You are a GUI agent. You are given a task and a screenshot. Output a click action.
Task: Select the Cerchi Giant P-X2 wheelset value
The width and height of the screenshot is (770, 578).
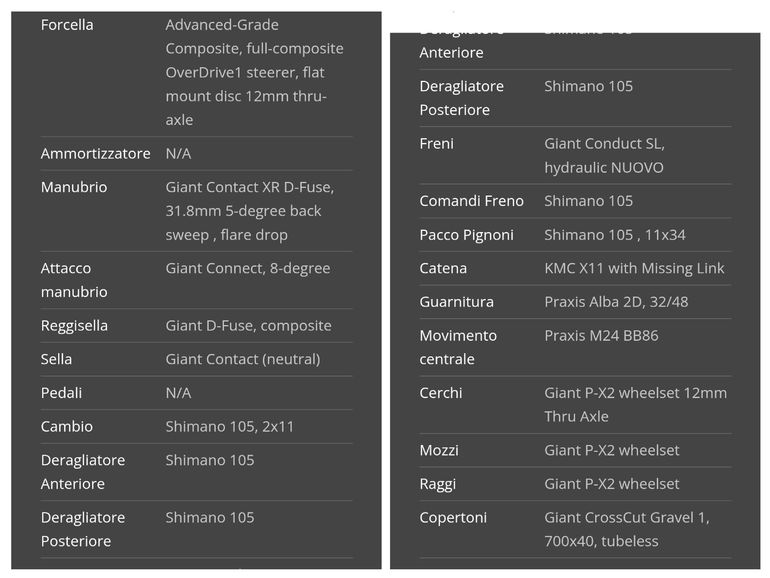coord(635,405)
